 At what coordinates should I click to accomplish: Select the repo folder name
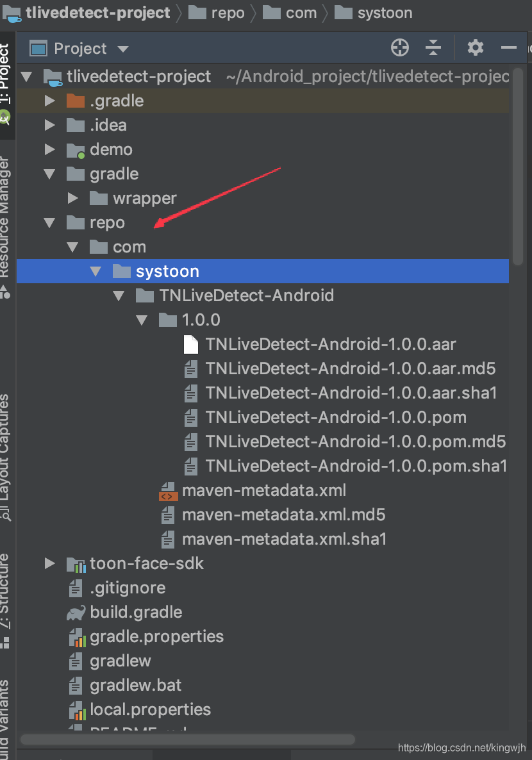tap(107, 223)
